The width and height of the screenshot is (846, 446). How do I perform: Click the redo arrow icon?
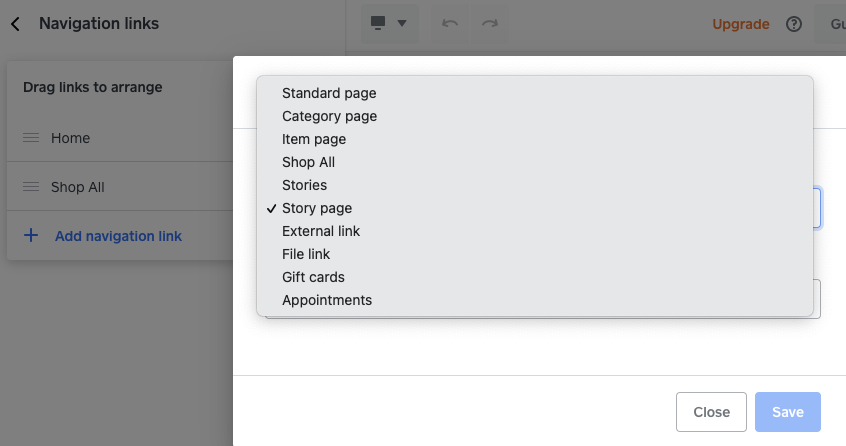(x=489, y=24)
